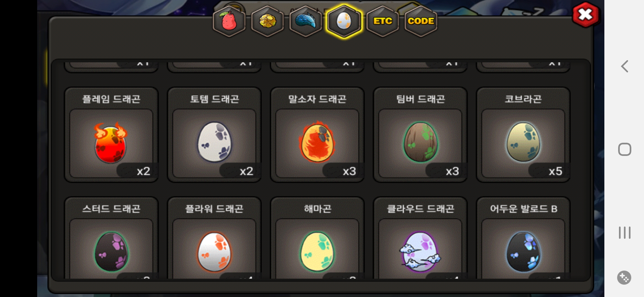Select the 어두운 발로드 B black egg

pos(523,238)
